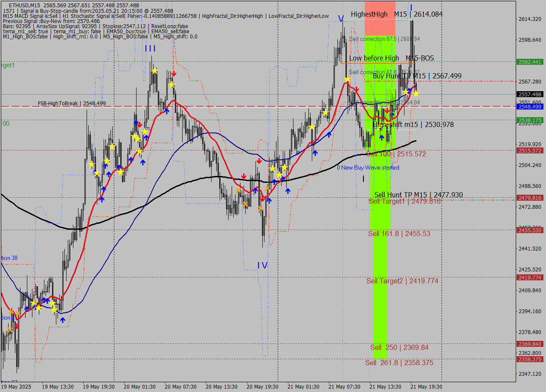Click the blue wave V label

coord(341,19)
